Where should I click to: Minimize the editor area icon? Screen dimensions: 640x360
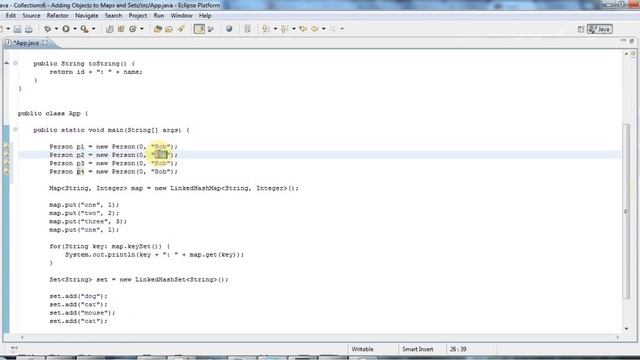(x=623, y=41)
